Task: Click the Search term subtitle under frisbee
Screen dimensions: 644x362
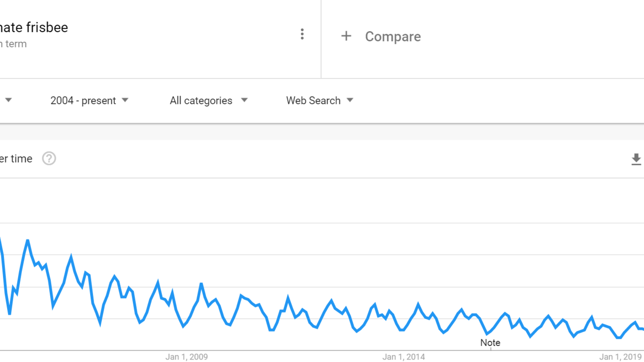Action: [x=13, y=44]
